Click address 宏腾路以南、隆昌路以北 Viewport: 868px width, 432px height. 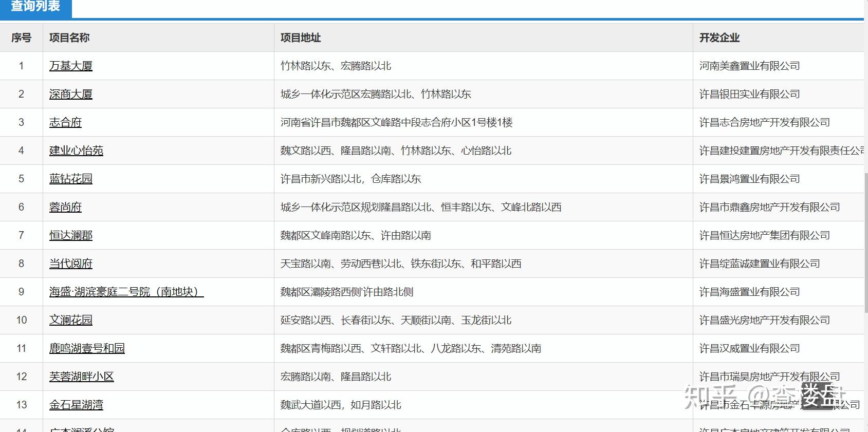[336, 377]
